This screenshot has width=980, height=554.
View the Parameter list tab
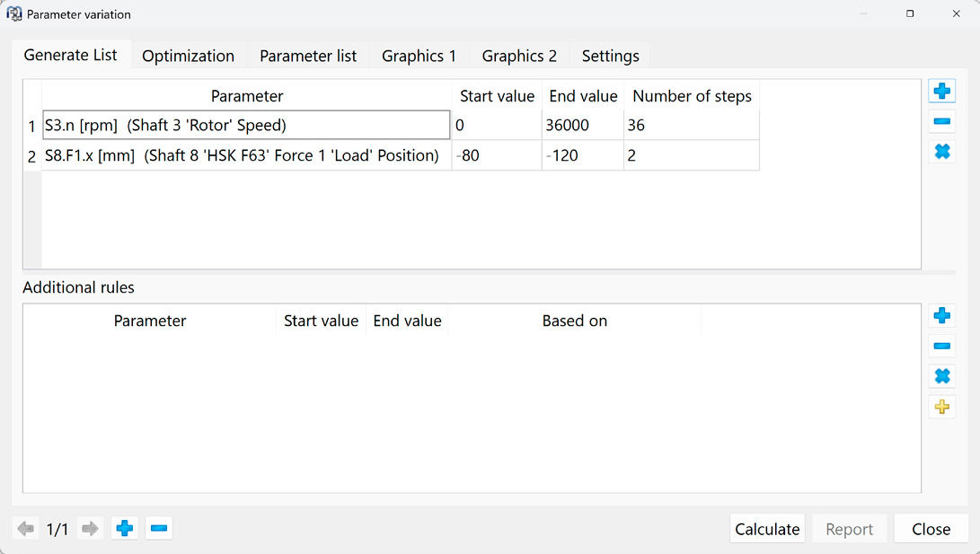coord(308,55)
